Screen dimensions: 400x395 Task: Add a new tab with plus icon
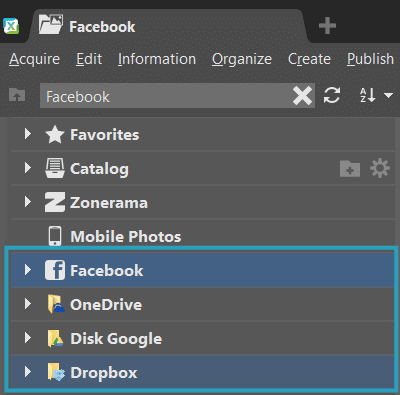[327, 26]
